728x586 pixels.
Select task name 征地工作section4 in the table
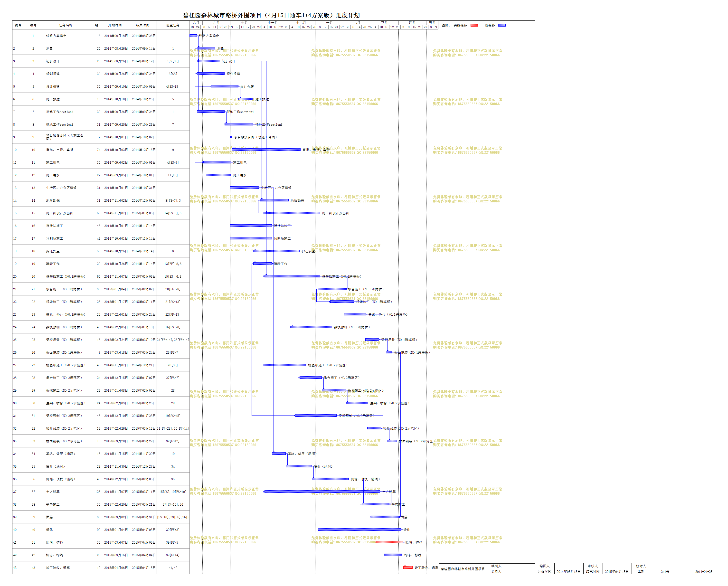click(60, 112)
